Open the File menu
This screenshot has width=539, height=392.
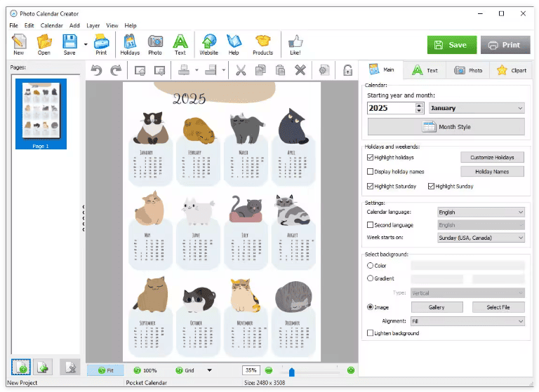click(14, 25)
